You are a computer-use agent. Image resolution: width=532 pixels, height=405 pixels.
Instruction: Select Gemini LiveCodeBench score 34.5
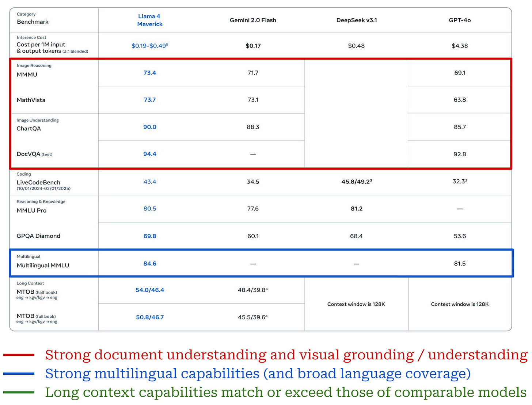pos(253,182)
